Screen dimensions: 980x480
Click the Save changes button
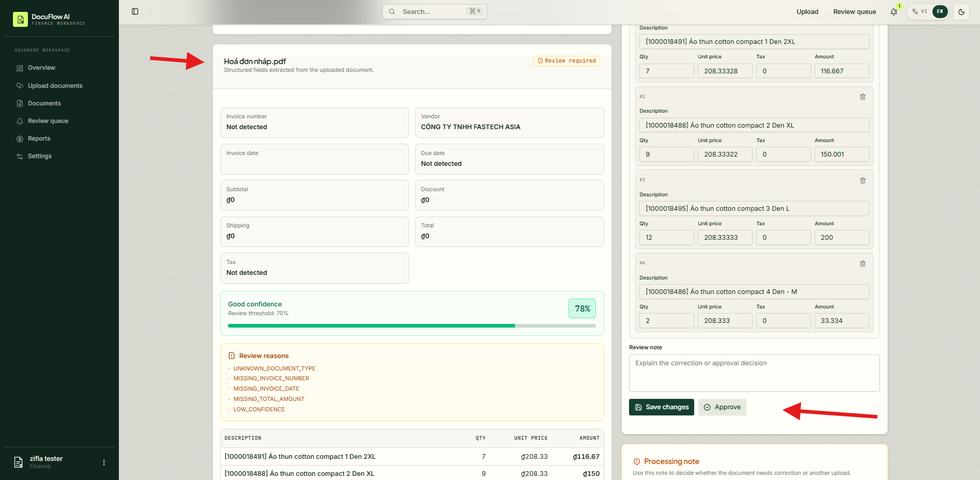(x=661, y=407)
